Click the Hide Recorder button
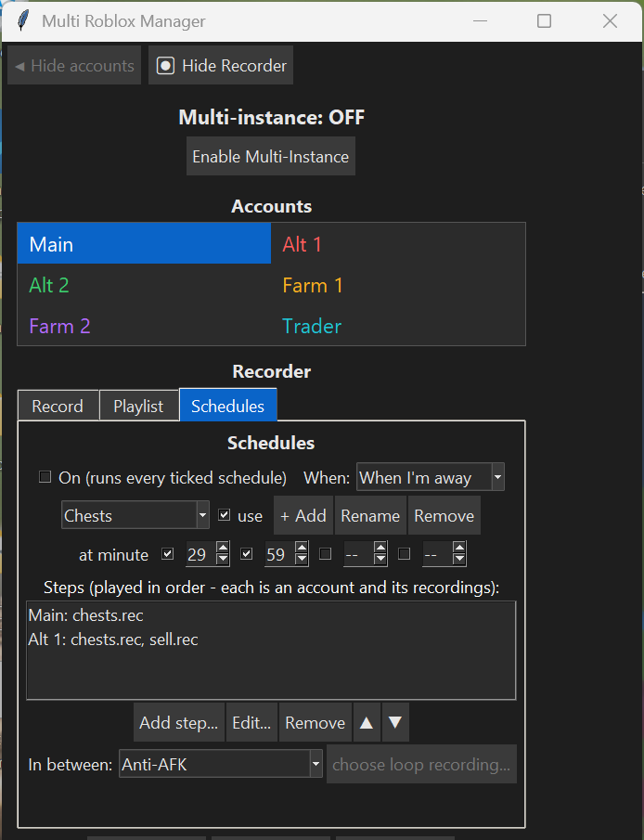 [221, 65]
